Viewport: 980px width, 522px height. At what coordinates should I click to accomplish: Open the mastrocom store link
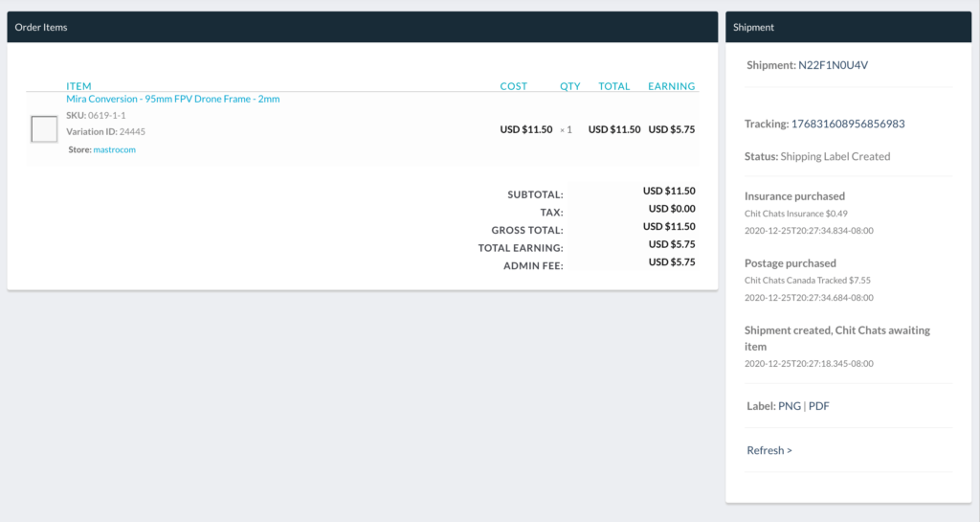pyautogui.click(x=114, y=149)
